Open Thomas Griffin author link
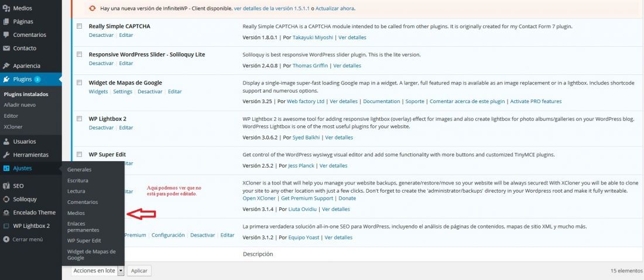 pyautogui.click(x=310, y=66)
